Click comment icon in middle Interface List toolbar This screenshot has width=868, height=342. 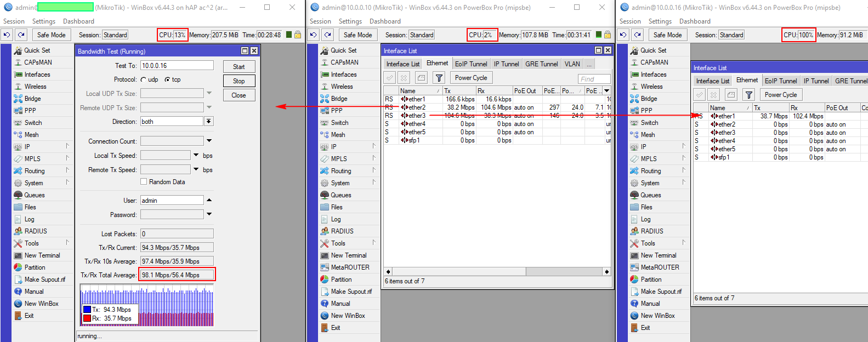[x=421, y=78]
